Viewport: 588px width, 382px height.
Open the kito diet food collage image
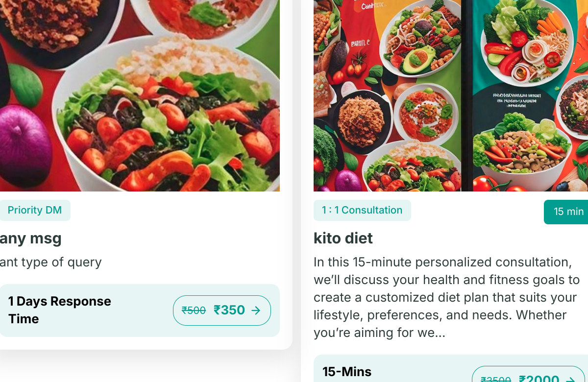click(x=451, y=95)
